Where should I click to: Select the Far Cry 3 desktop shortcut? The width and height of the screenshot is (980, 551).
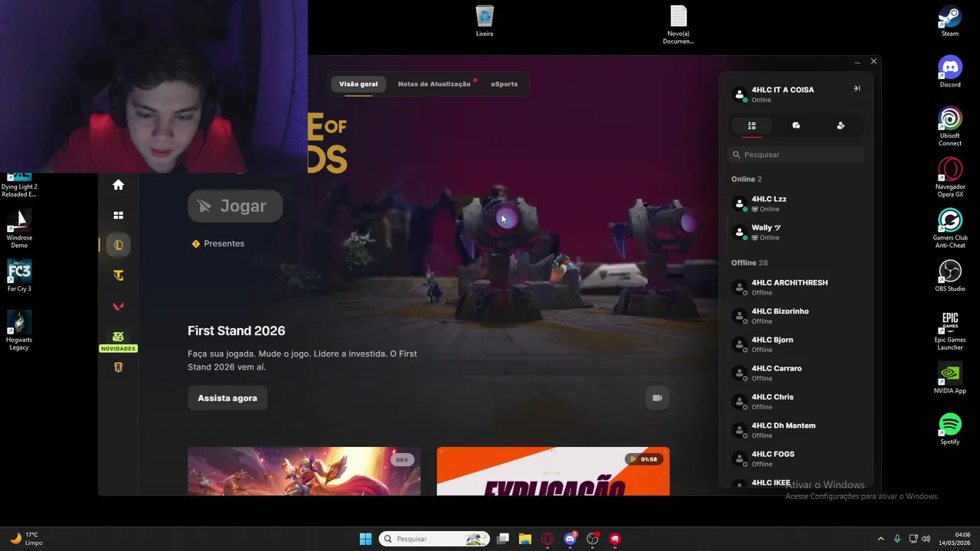(19, 276)
